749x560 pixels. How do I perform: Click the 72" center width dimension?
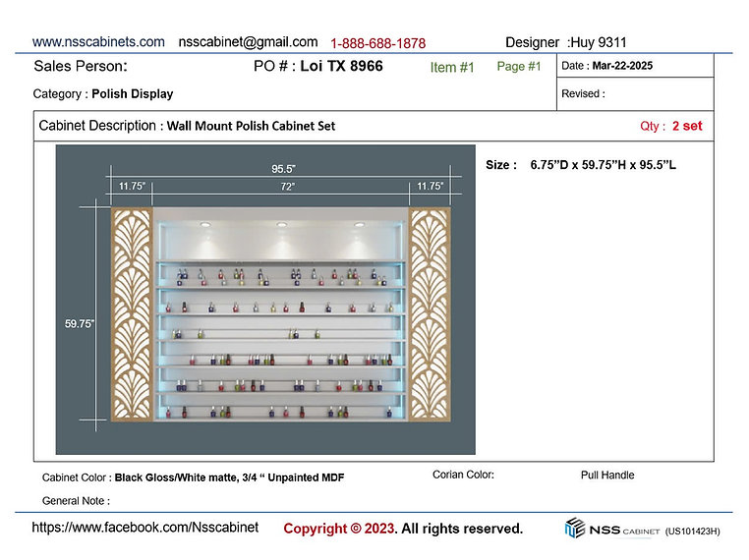[x=288, y=187]
